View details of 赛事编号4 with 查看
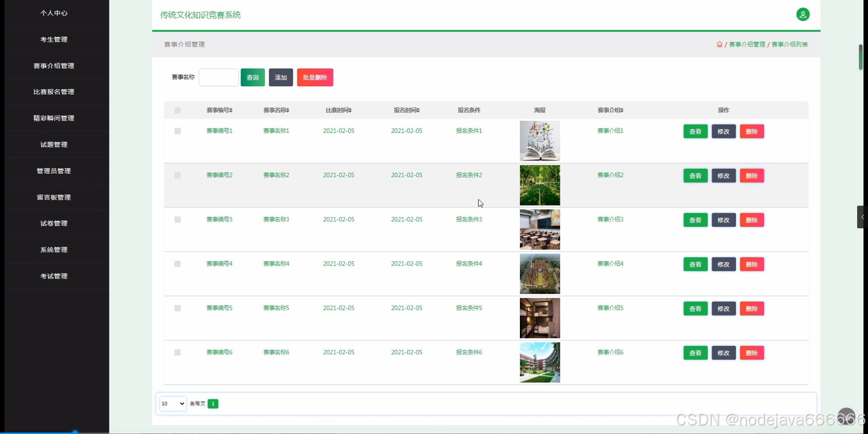Image resolution: width=868 pixels, height=434 pixels. click(695, 264)
